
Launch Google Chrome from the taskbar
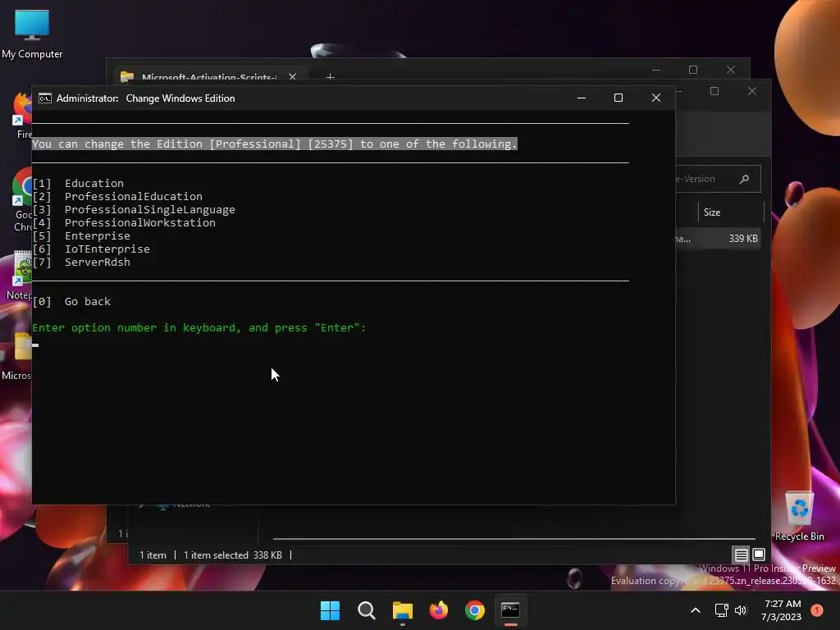click(475, 610)
